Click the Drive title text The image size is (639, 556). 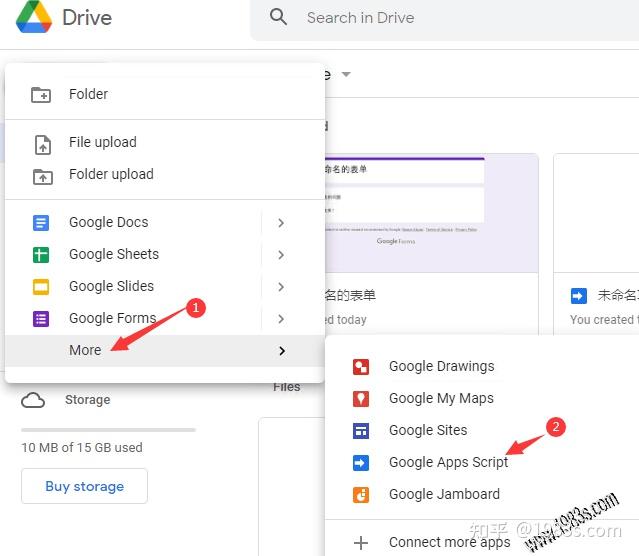(x=87, y=18)
